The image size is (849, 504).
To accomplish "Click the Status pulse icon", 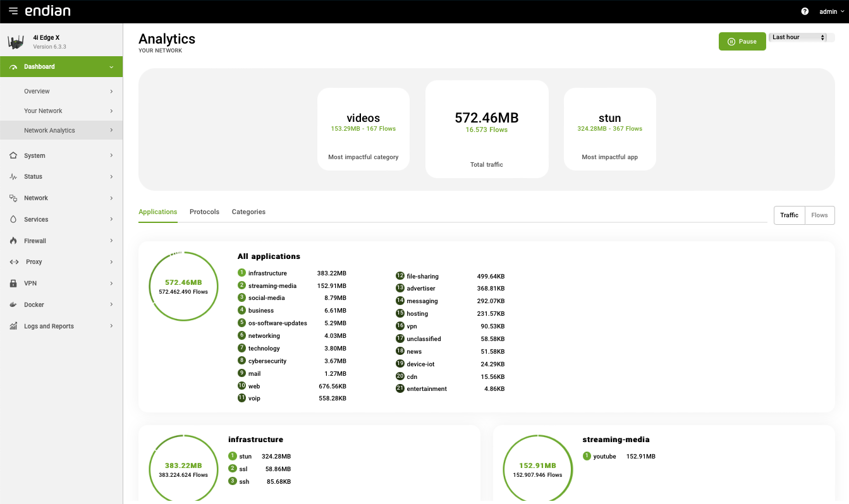I will pos(13,177).
